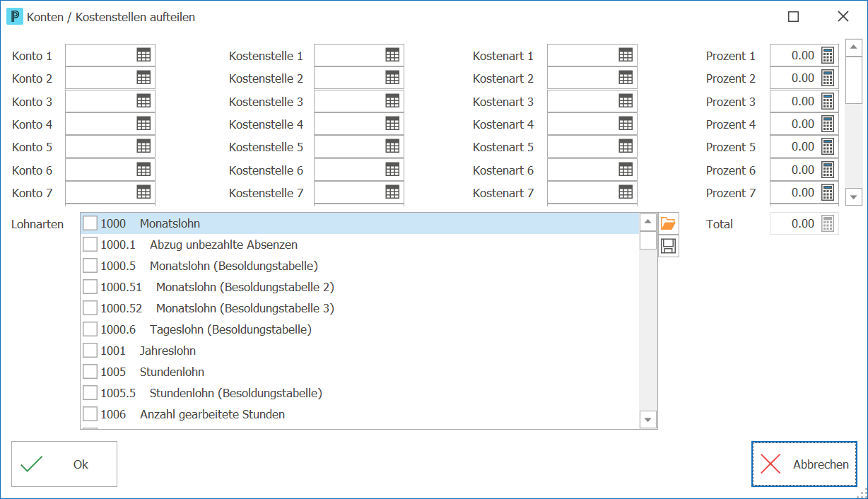Open the lookup table icon for Konto 1
The height and width of the screenshot is (499, 868).
(143, 55)
